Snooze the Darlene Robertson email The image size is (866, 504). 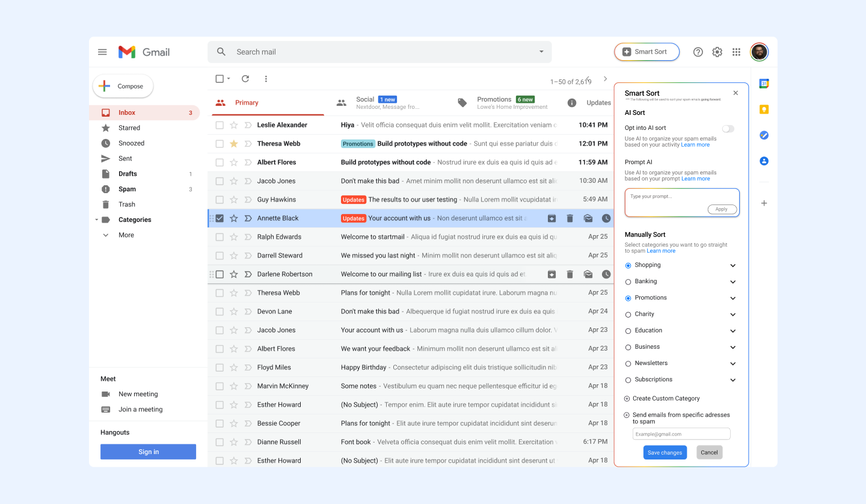pyautogui.click(x=606, y=274)
